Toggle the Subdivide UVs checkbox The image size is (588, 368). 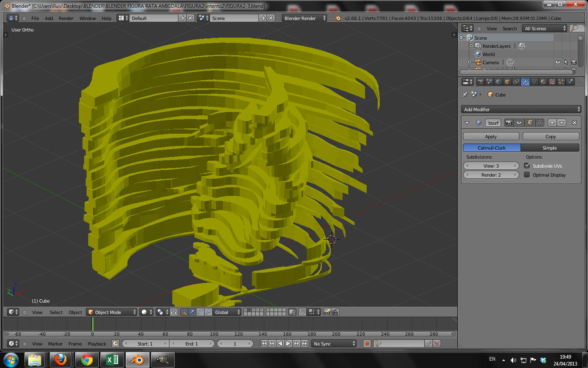(x=527, y=166)
